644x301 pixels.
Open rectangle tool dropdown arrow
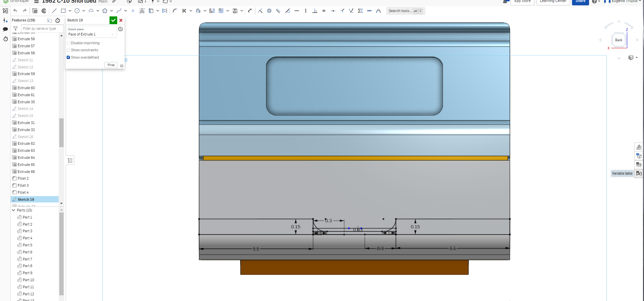pyautogui.click(x=70, y=11)
